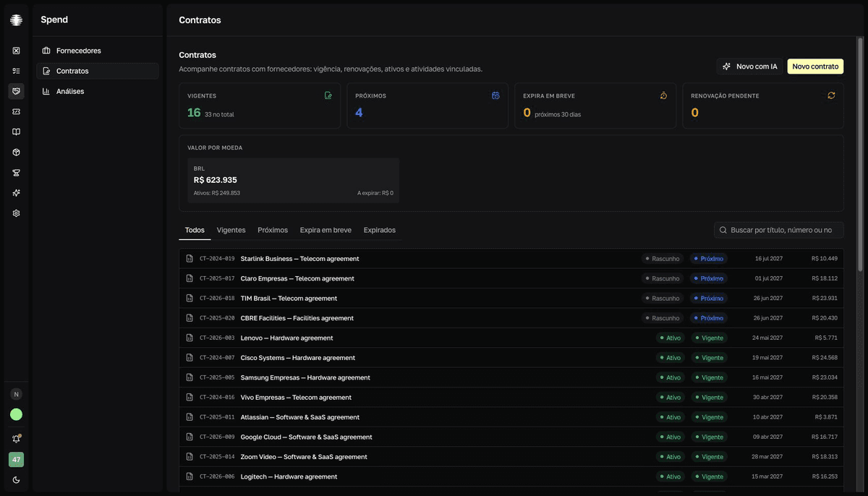Open notifications bell icon

coord(16,439)
